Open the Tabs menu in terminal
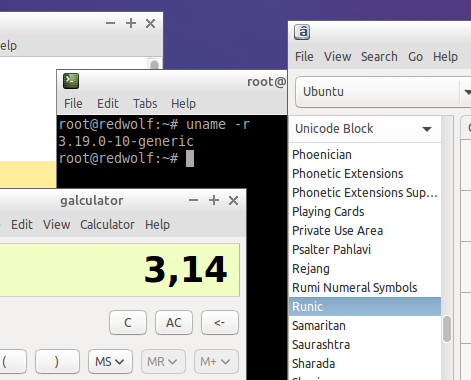 145,103
